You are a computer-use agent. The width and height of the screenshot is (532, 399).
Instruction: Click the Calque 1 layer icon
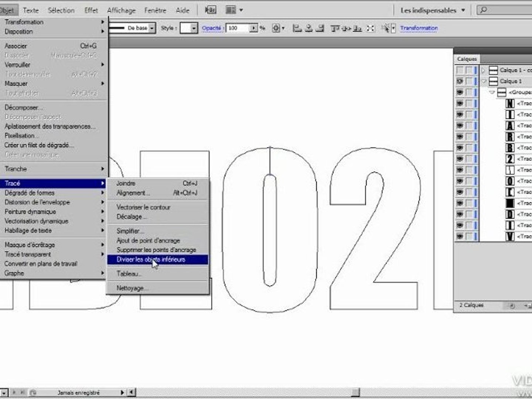pos(493,81)
